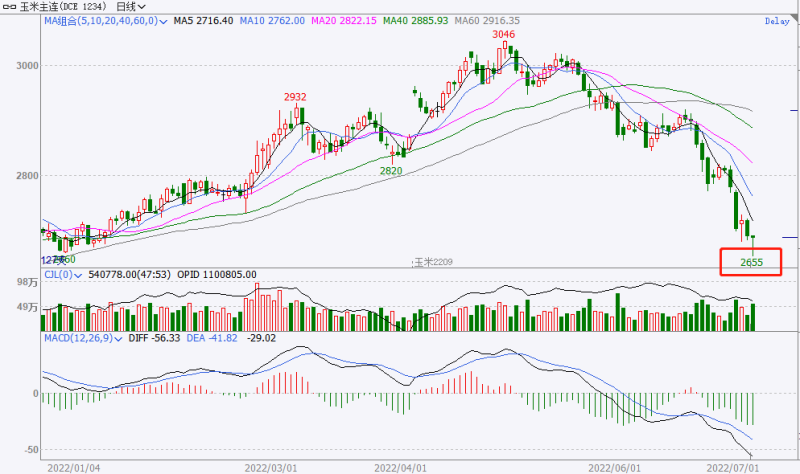
Task: Click the magenta MA20 2822.15 legend
Action: [338, 20]
